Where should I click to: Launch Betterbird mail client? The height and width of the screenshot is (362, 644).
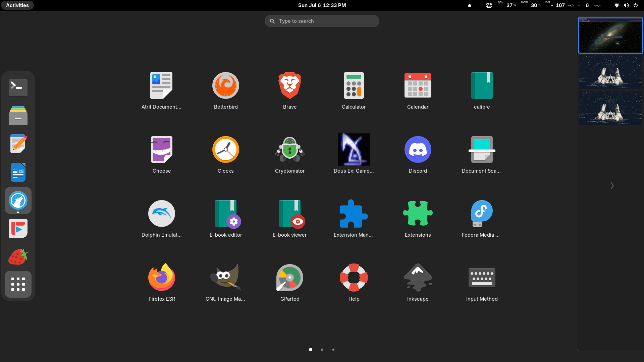pyautogui.click(x=226, y=90)
